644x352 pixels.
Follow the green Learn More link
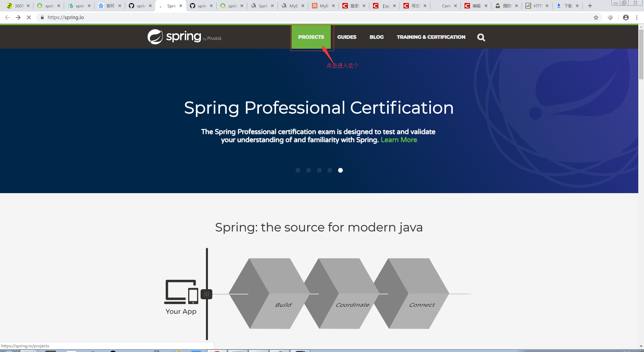coord(399,140)
